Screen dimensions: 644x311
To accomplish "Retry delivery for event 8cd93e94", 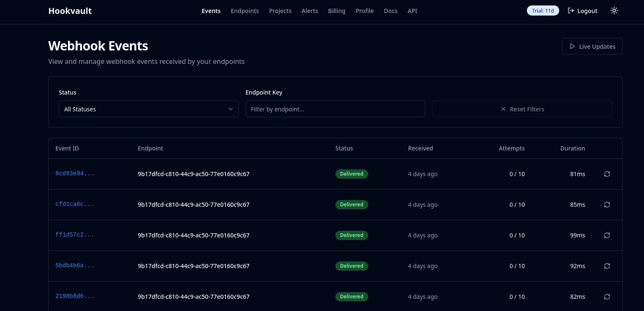I will [607, 174].
